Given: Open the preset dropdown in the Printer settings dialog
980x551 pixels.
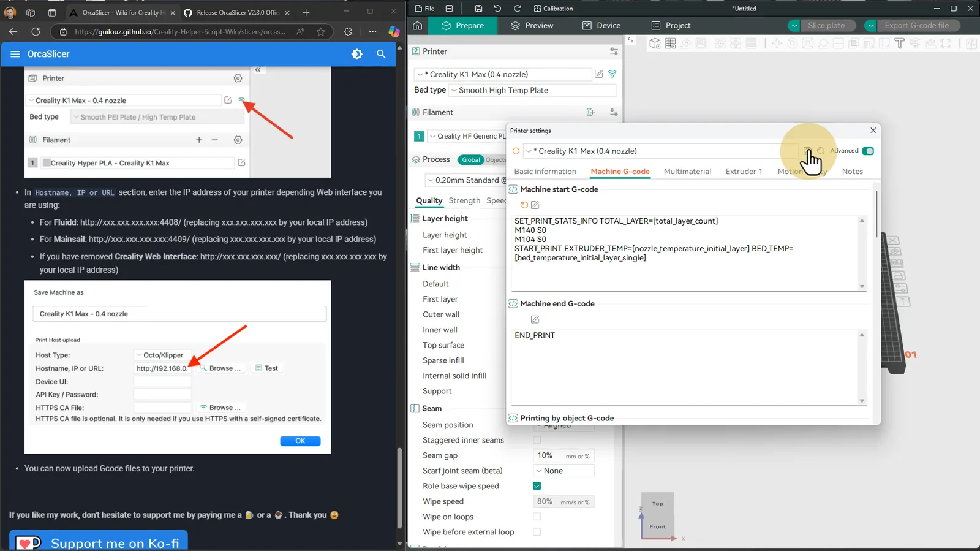Looking at the screenshot, I should click(x=661, y=151).
